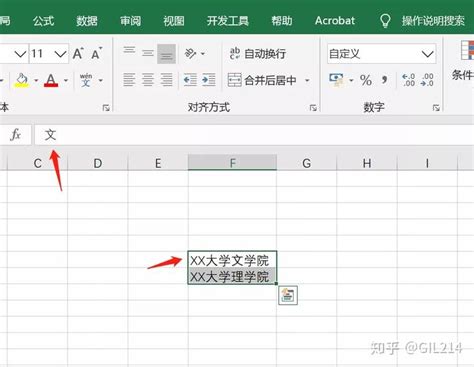Click the Flash Fill options icon
The height and width of the screenshot is (367, 474).
[288, 295]
